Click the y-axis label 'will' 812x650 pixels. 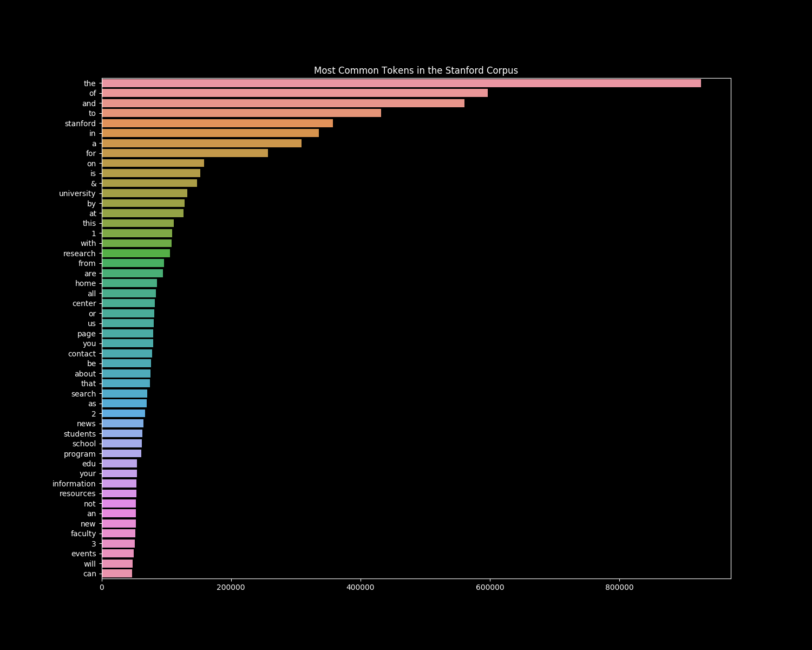click(90, 564)
